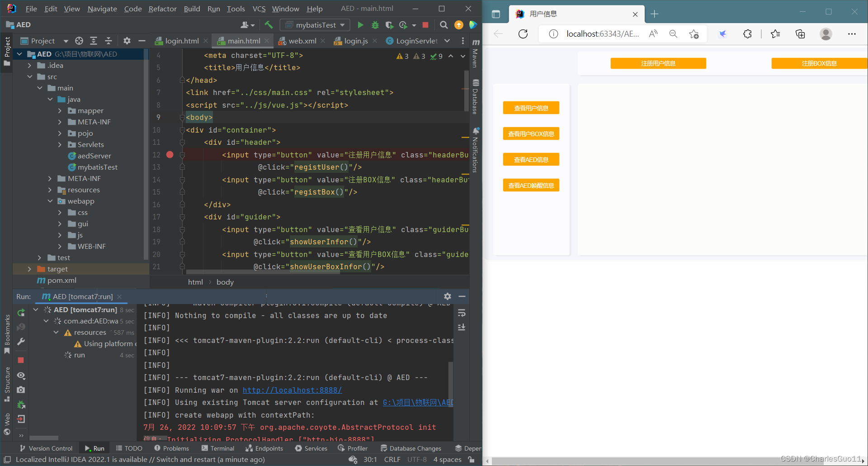Open Edge settings and more menu

point(852,34)
